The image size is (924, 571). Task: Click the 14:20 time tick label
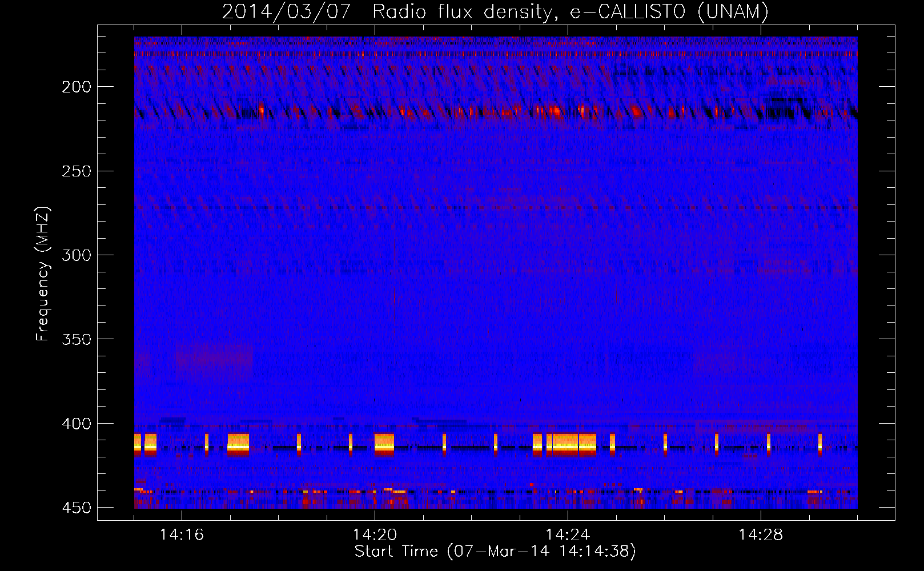coord(375,535)
